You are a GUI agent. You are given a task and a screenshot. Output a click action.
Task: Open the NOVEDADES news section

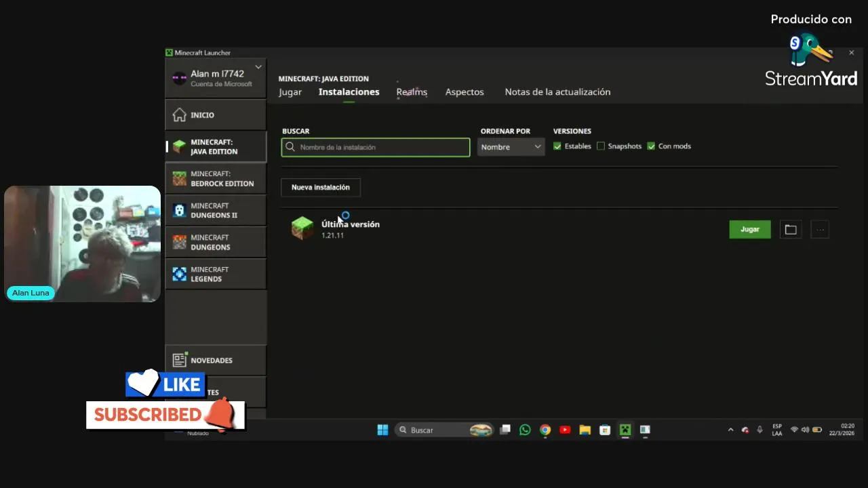tap(216, 360)
